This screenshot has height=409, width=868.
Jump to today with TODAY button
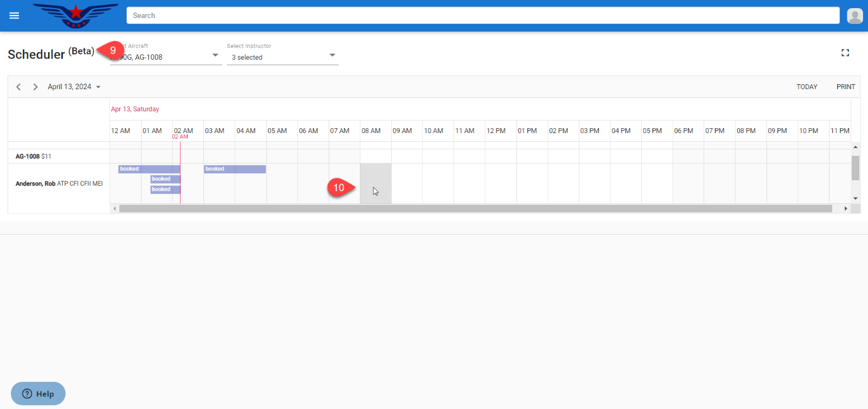coord(806,87)
